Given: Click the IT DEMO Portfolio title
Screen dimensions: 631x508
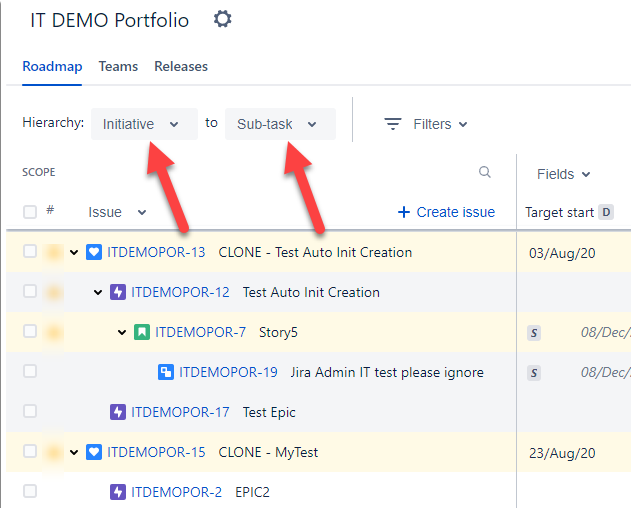Looking at the screenshot, I should (x=109, y=20).
